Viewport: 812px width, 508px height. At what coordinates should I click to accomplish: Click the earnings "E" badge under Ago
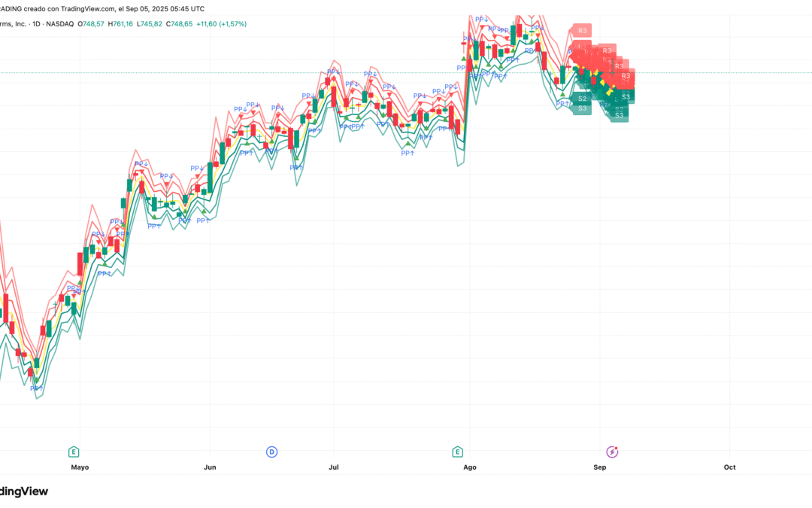pos(456,452)
